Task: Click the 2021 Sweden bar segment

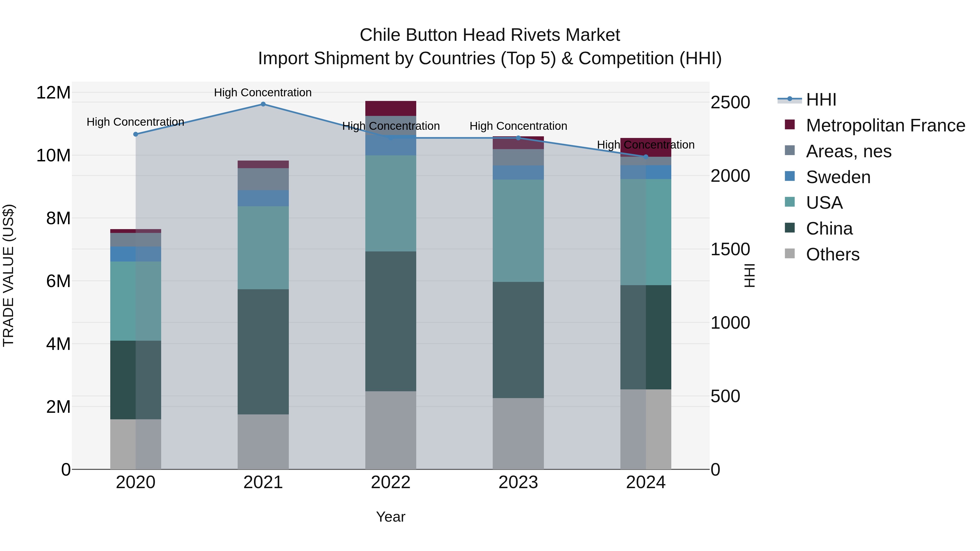Action: point(263,199)
